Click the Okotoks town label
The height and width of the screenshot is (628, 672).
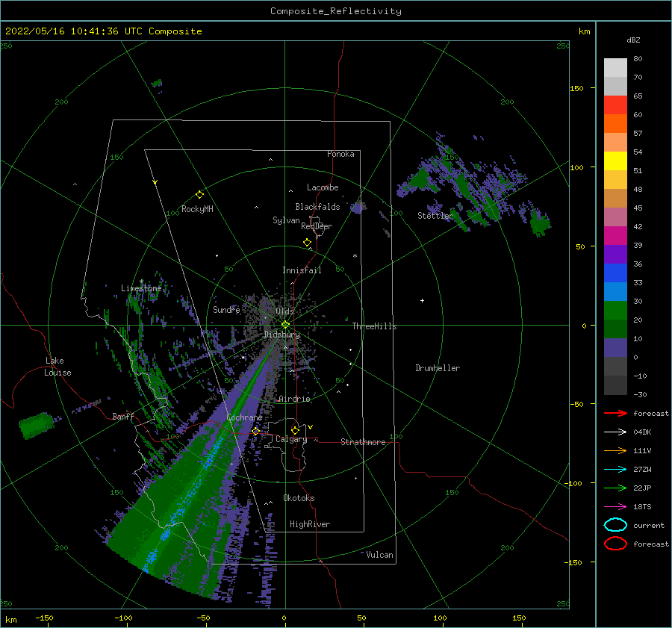tap(299, 498)
